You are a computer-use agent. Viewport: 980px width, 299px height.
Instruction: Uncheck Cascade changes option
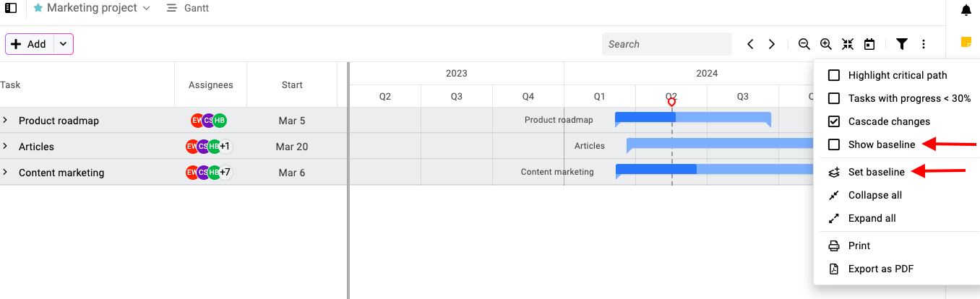834,121
